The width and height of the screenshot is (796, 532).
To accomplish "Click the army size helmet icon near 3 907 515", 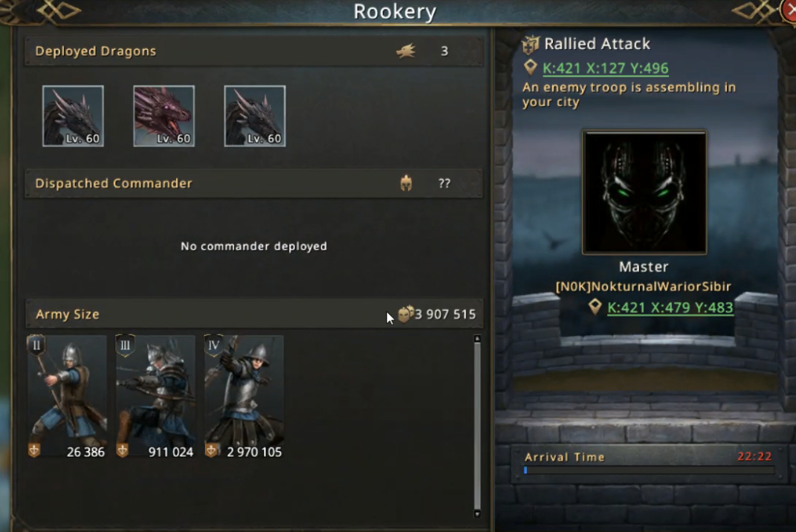I will [x=405, y=314].
